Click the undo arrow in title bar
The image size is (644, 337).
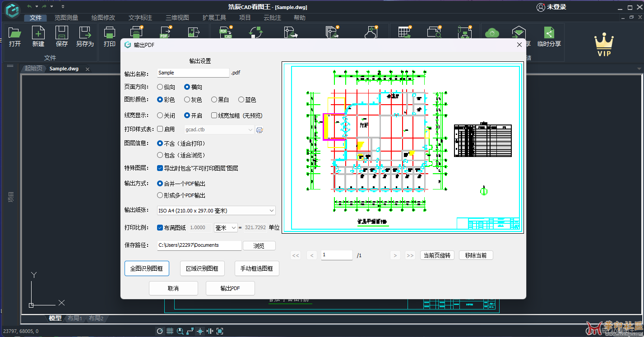click(29, 6)
